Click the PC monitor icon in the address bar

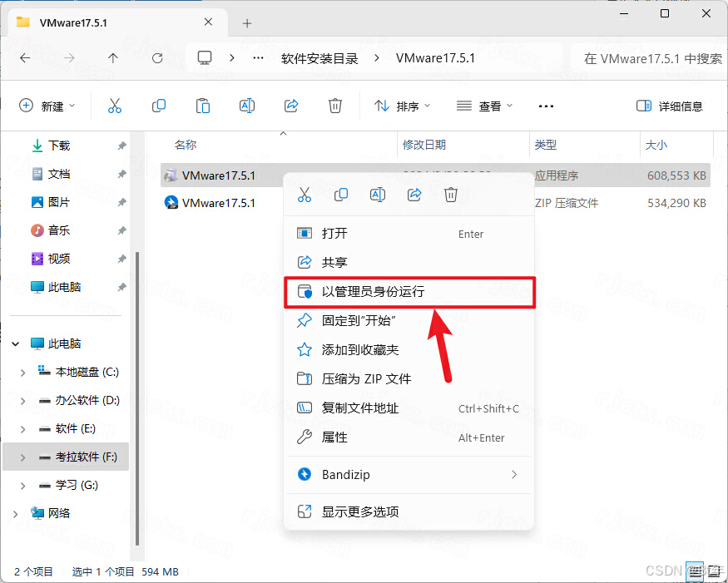(205, 58)
